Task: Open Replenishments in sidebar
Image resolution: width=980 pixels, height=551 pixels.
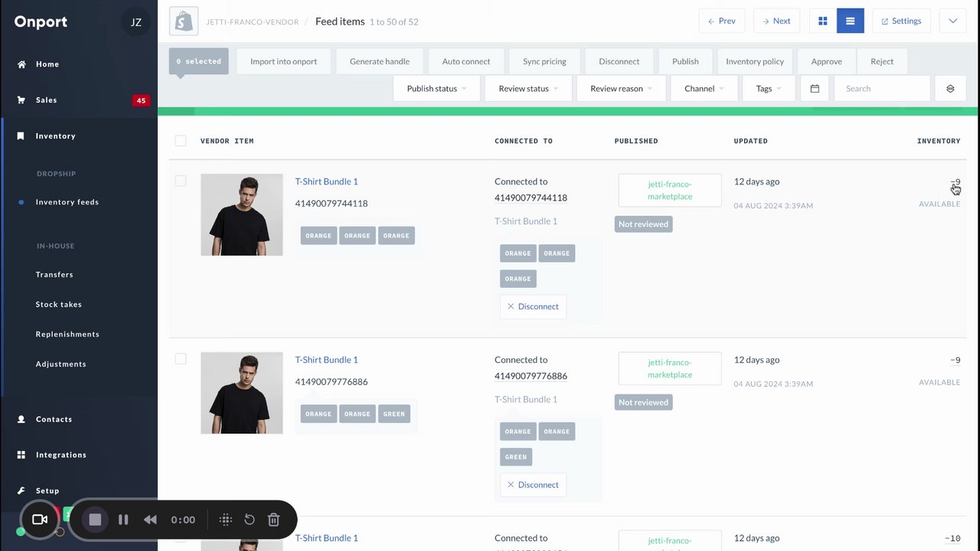Action: pyautogui.click(x=67, y=334)
